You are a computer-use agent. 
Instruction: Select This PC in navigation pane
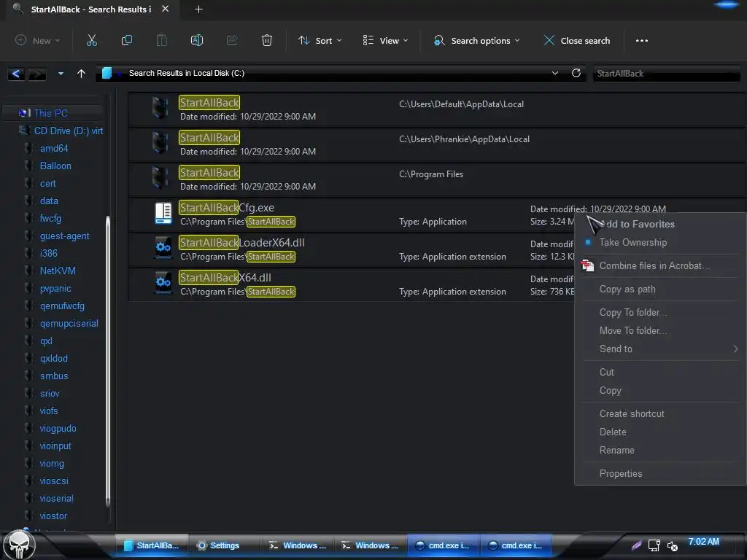point(50,113)
